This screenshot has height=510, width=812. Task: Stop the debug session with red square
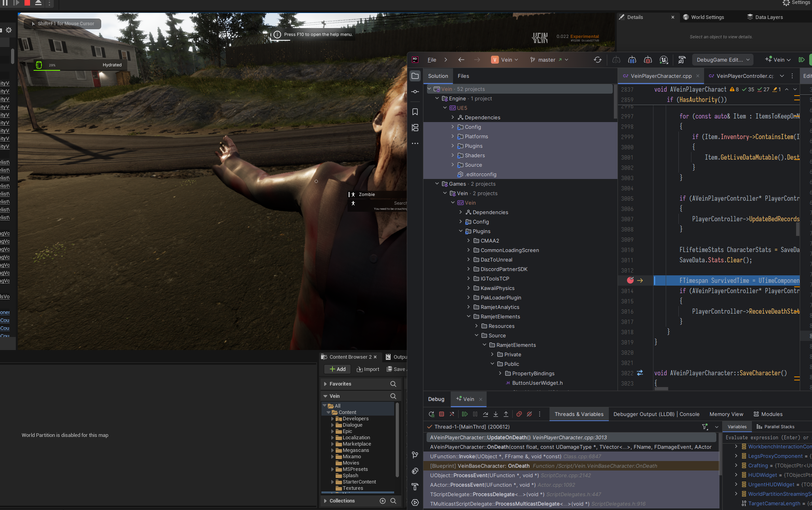pyautogui.click(x=442, y=414)
